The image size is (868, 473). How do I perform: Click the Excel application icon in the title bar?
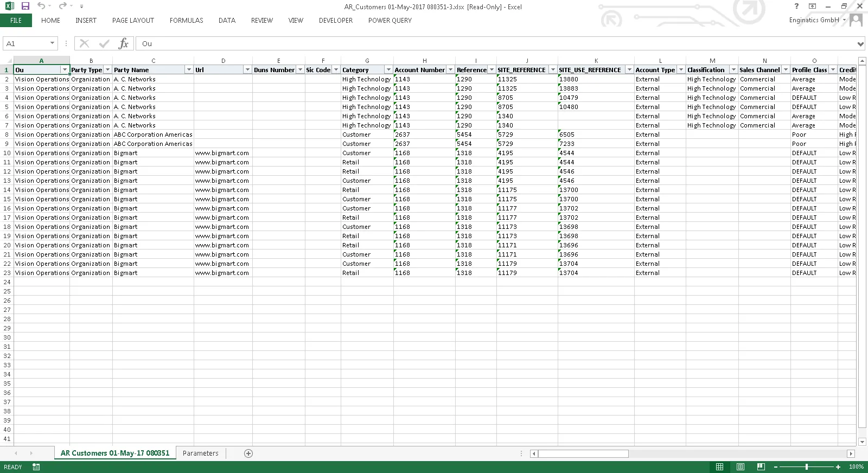point(9,7)
